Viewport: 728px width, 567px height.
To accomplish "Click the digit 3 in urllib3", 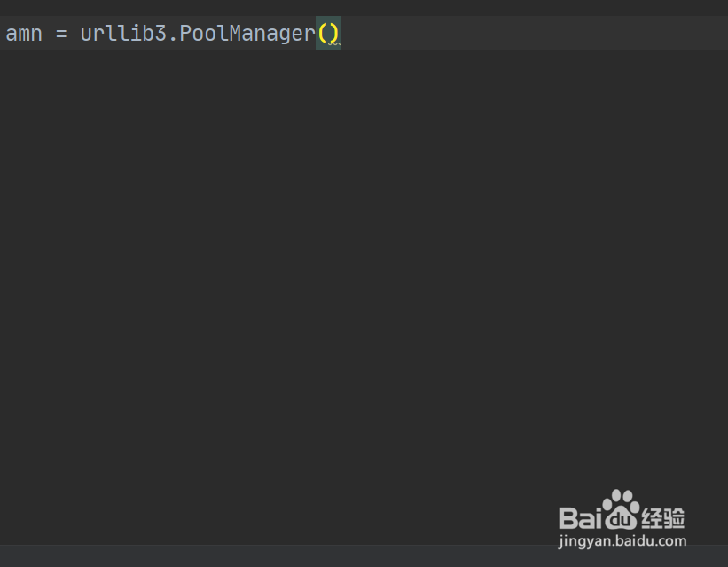I will point(160,34).
